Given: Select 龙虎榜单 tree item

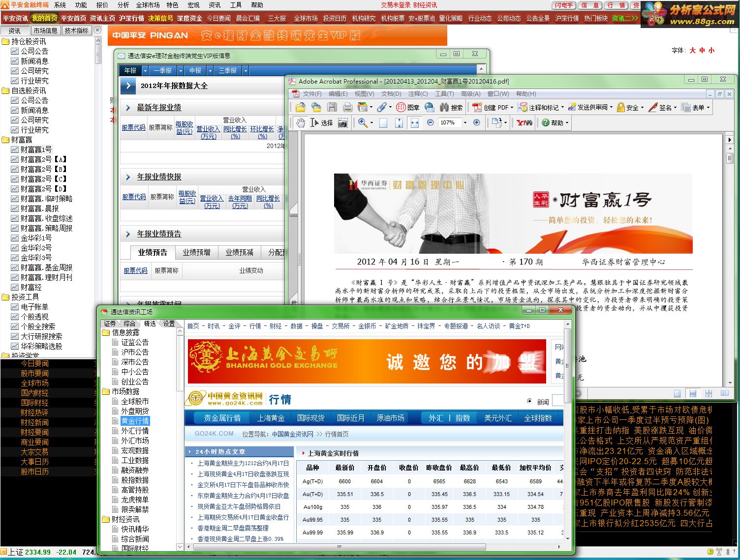Looking at the screenshot, I should [135, 500].
